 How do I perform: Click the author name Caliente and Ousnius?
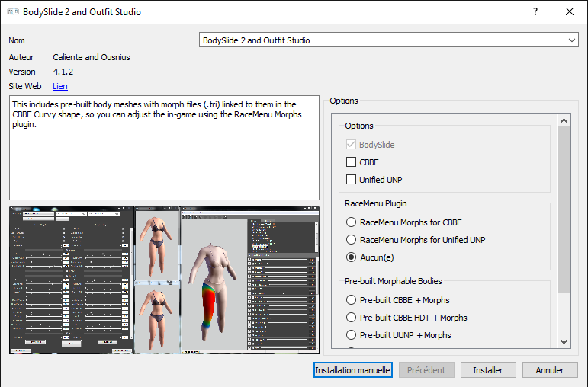click(92, 57)
